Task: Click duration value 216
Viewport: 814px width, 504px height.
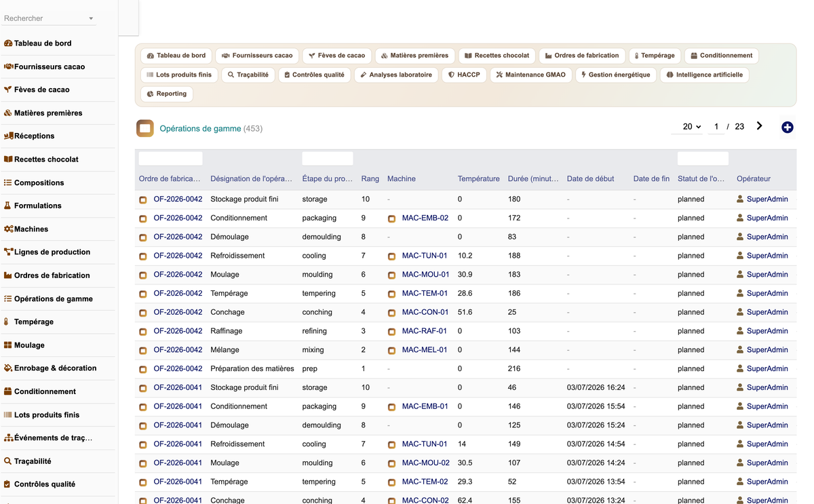Action: click(x=514, y=369)
